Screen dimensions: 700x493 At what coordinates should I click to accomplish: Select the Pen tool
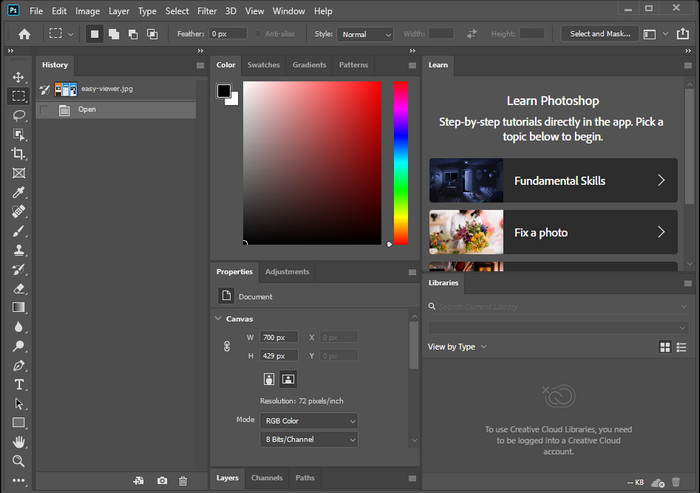[18, 365]
